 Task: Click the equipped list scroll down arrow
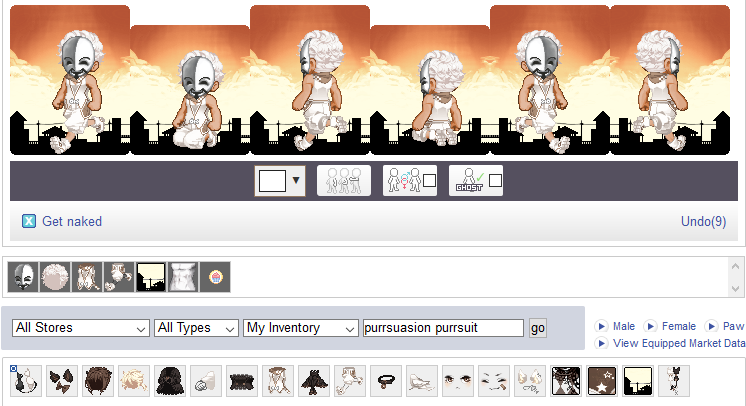[735, 288]
